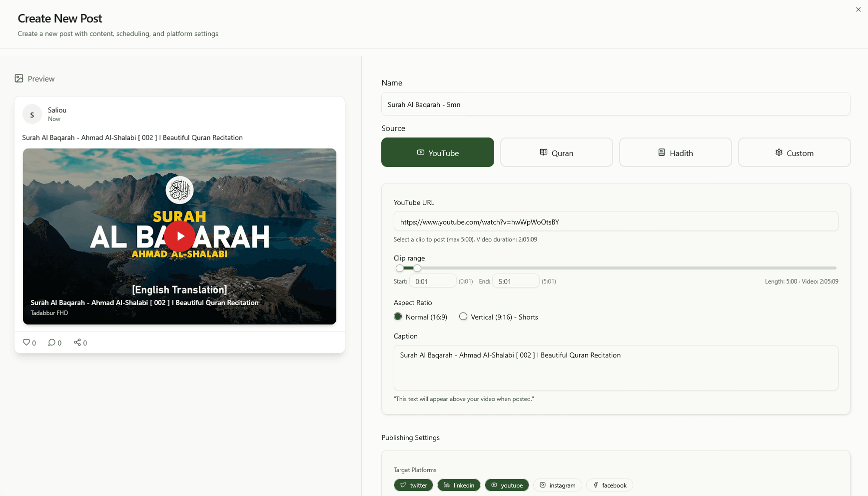This screenshot has width=868, height=496.
Task: Choose Vertical (9:16) Shorts aspect ratio
Action: coord(463,316)
